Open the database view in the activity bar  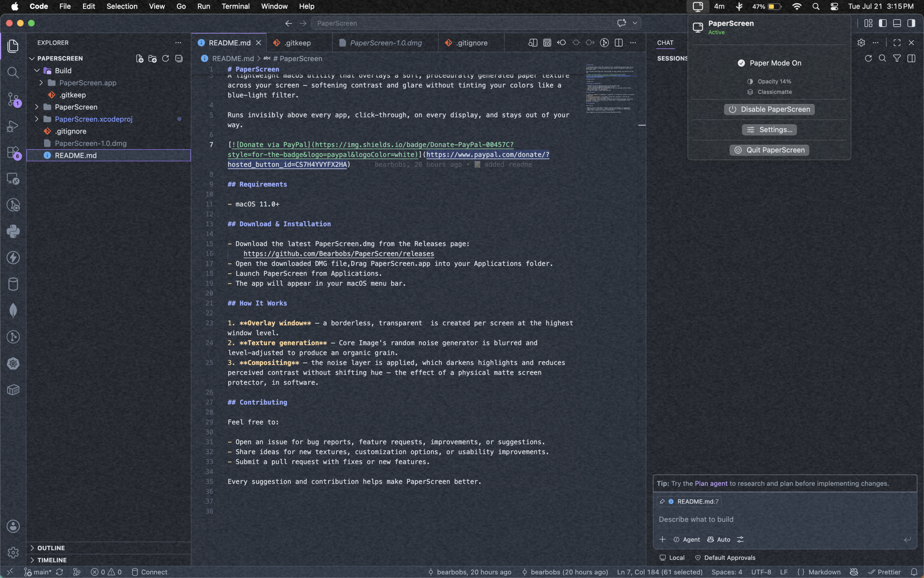tap(13, 284)
